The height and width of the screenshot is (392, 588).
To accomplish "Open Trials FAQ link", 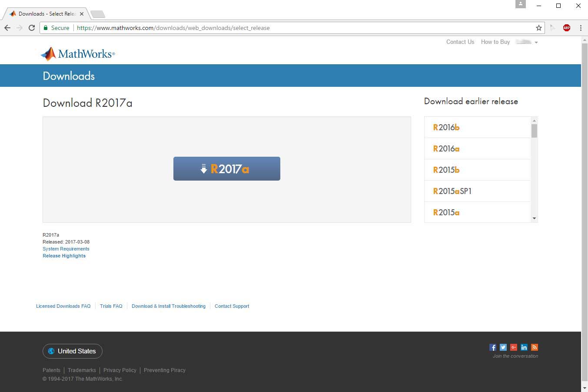I will click(x=111, y=306).
